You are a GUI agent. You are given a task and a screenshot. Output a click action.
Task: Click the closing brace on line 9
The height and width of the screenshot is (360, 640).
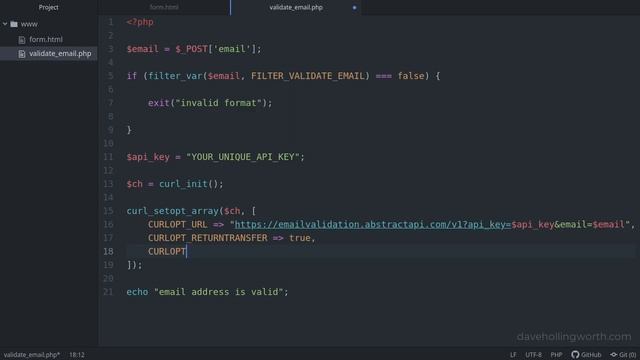click(x=129, y=130)
